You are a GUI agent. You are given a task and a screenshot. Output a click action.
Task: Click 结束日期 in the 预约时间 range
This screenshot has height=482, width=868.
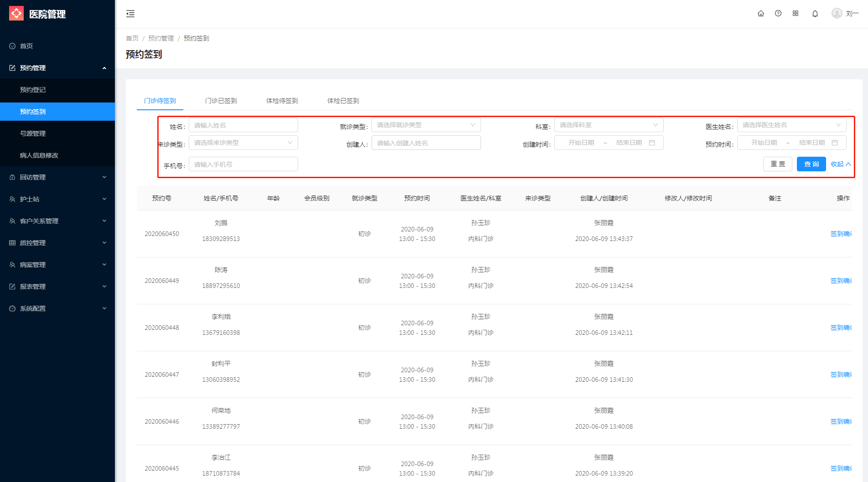[x=812, y=143]
